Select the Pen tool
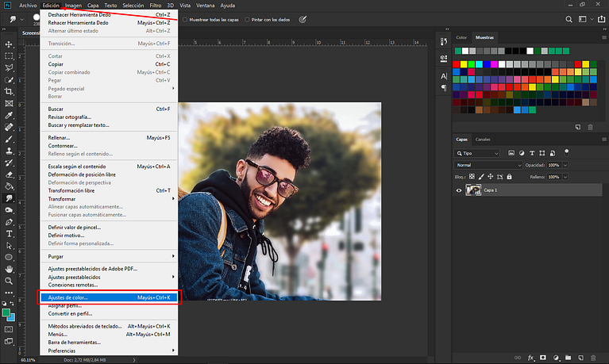The height and width of the screenshot is (364, 609). pos(9,222)
